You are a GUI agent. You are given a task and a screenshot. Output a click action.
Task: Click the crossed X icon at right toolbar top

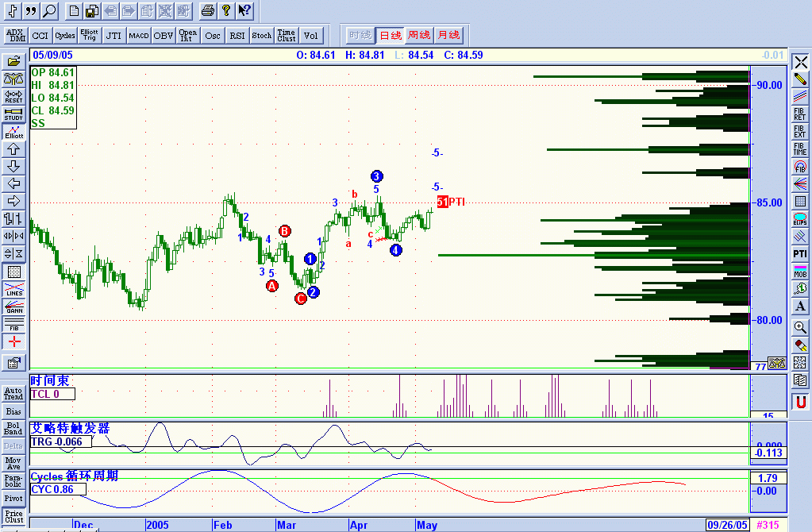click(x=801, y=62)
